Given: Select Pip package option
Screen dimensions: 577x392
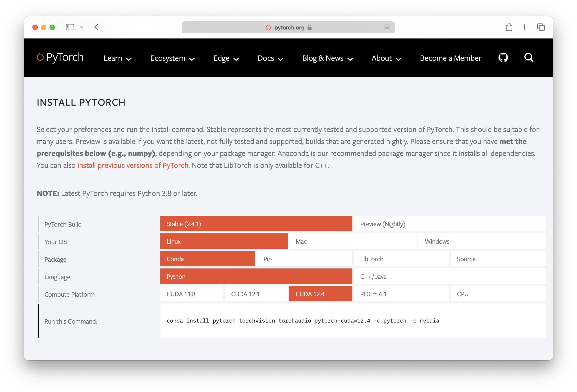Looking at the screenshot, I should pos(304,259).
